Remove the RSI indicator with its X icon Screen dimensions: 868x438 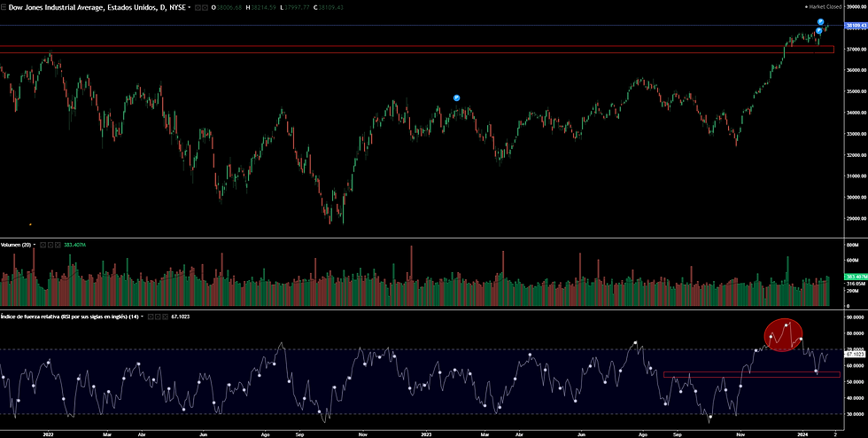[x=166, y=317]
